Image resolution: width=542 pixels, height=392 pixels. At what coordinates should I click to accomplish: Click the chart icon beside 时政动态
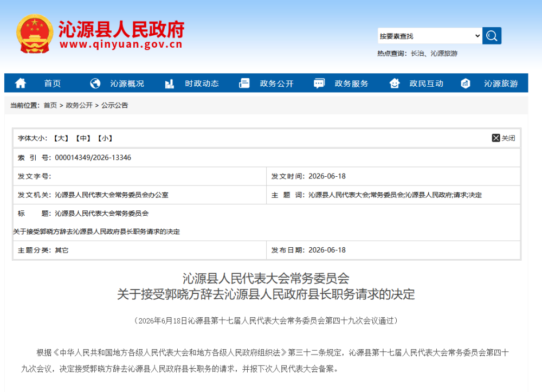[x=169, y=83]
